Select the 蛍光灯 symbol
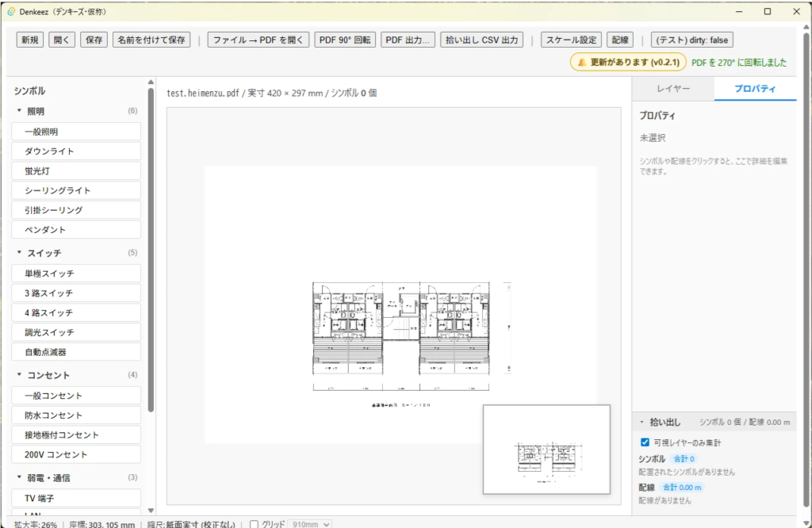 (76, 170)
